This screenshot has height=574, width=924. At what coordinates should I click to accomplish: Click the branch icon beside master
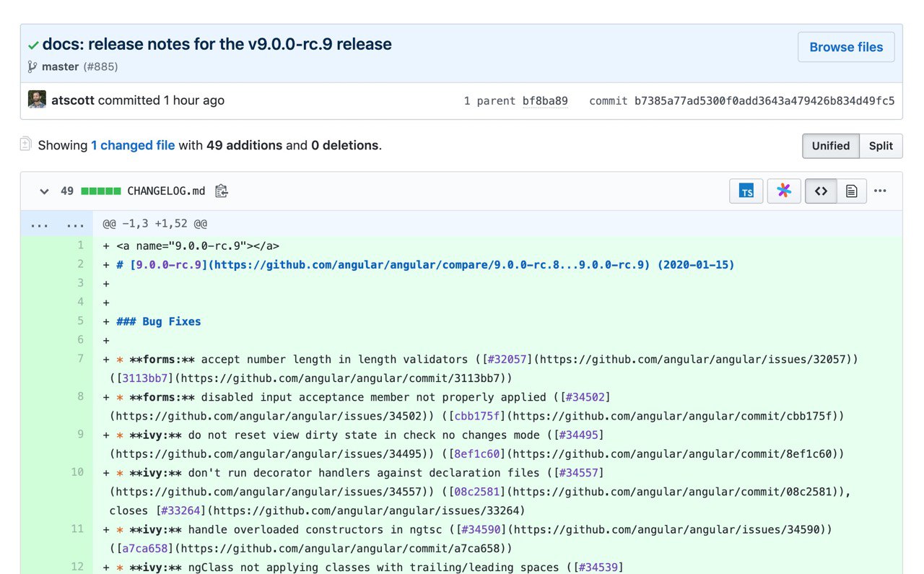click(x=32, y=66)
